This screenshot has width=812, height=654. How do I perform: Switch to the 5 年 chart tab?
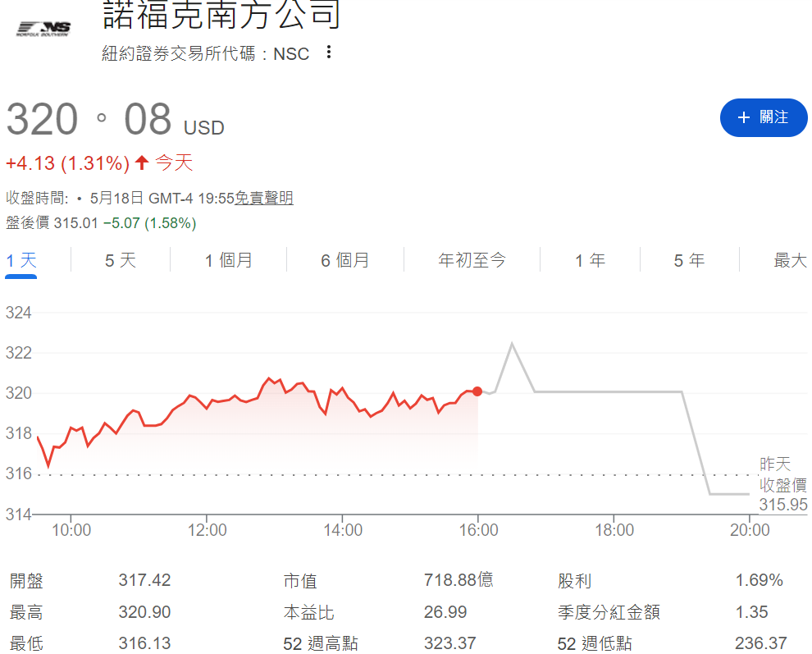(689, 260)
